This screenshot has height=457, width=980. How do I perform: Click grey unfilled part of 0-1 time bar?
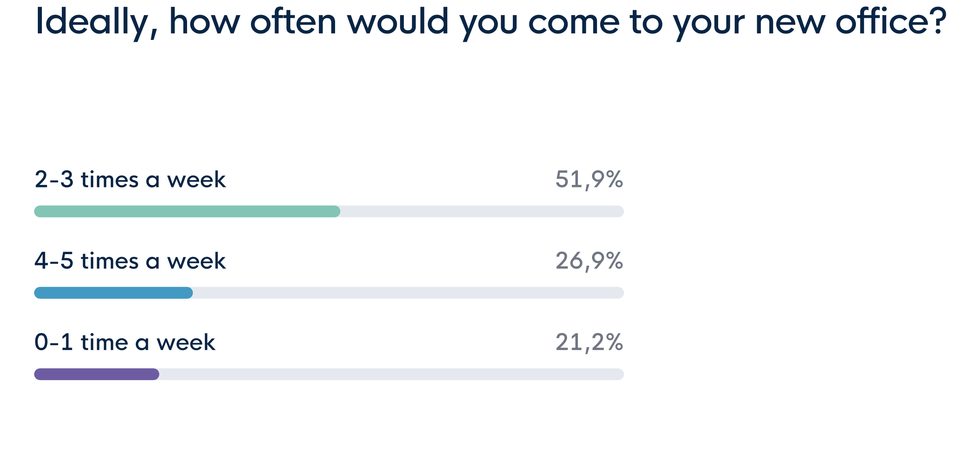(x=392, y=374)
